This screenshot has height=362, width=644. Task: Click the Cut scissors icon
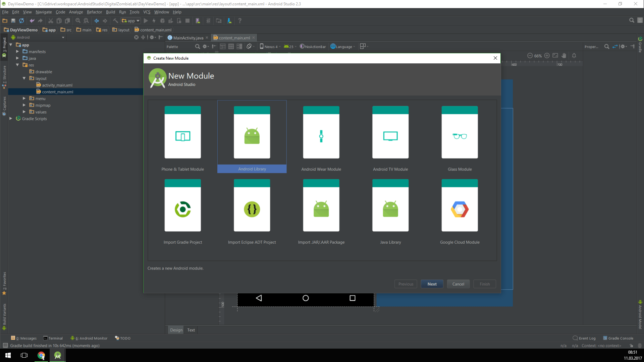click(x=51, y=21)
